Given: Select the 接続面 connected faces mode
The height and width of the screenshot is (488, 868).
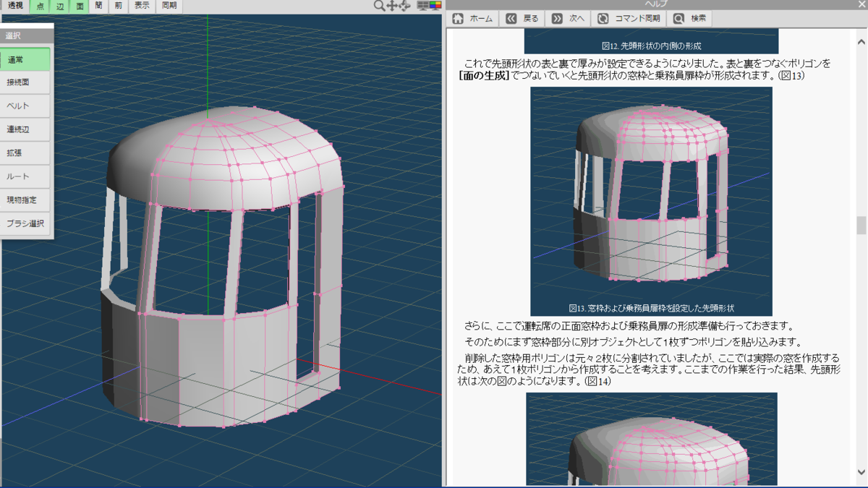Looking at the screenshot, I should (25, 83).
